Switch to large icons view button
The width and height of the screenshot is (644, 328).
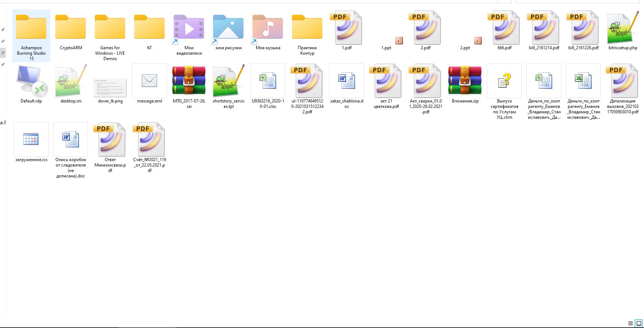coord(639,323)
